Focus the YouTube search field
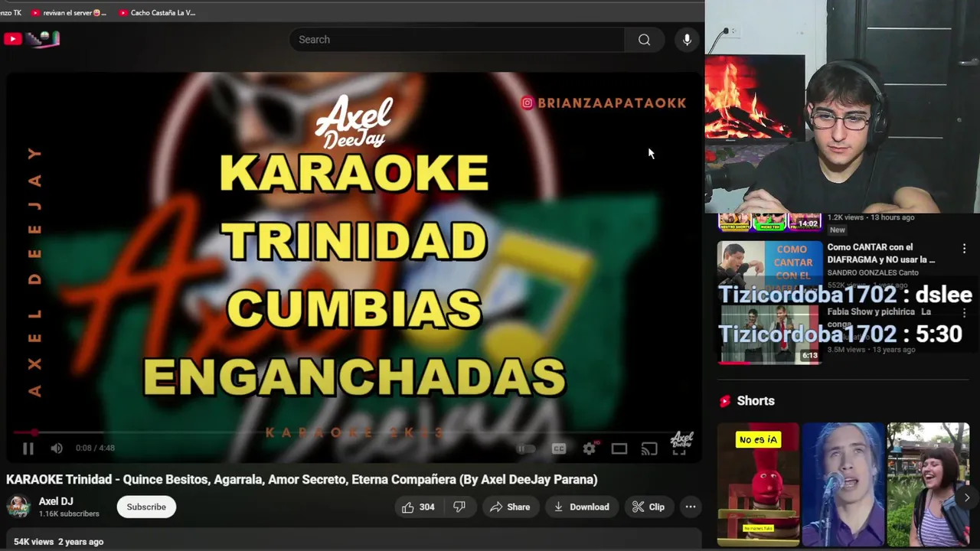The width and height of the screenshot is (980, 551). (x=457, y=40)
